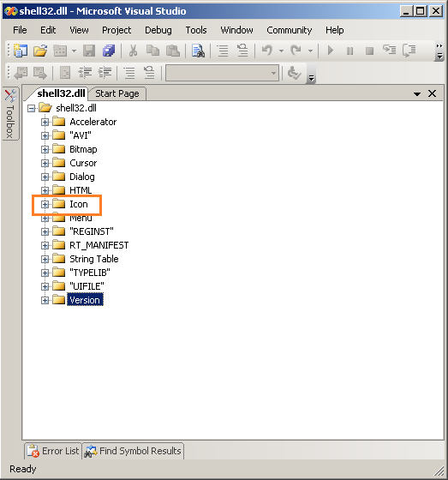Image resolution: width=448 pixels, height=480 pixels.
Task: Click the Increase Indent icon
Action: click(105, 73)
